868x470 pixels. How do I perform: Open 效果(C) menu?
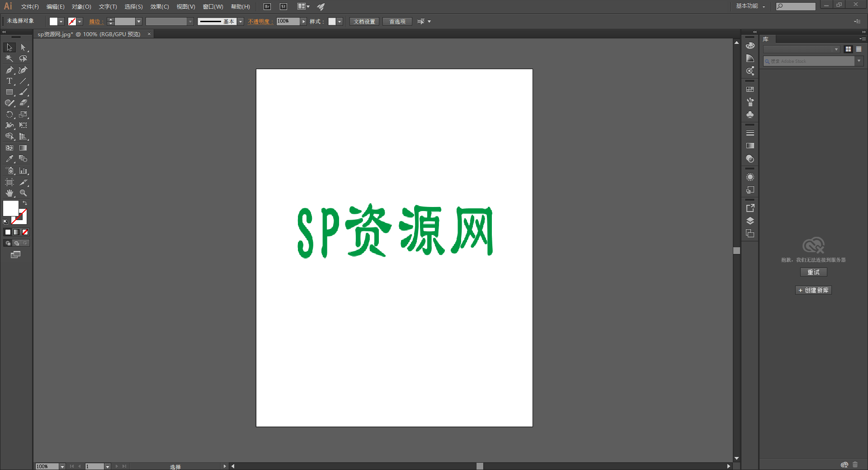coord(160,7)
